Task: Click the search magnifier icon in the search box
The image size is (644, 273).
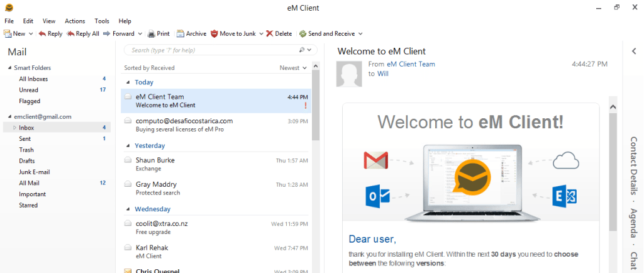Action: (x=302, y=50)
